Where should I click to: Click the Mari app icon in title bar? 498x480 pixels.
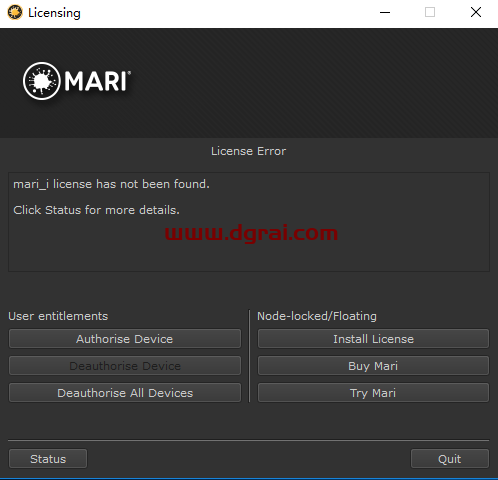(x=15, y=13)
